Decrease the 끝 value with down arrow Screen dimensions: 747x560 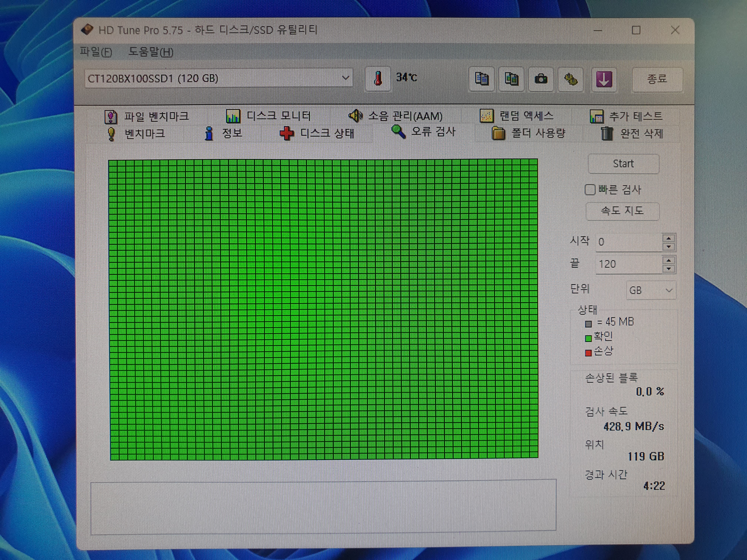(x=669, y=269)
